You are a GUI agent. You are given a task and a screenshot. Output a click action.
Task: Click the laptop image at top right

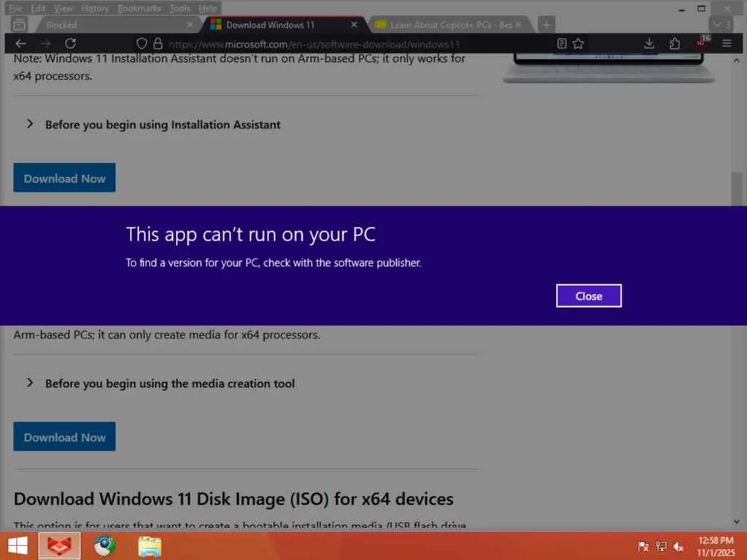[608, 68]
